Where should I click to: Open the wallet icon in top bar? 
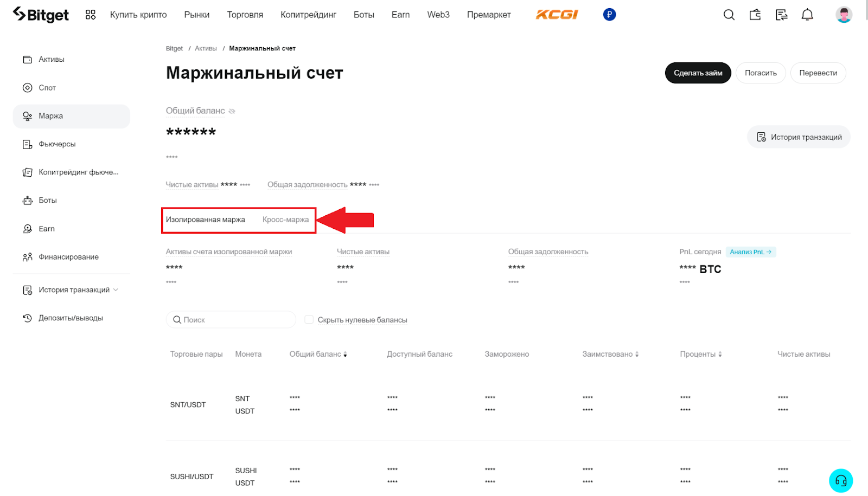[755, 15]
